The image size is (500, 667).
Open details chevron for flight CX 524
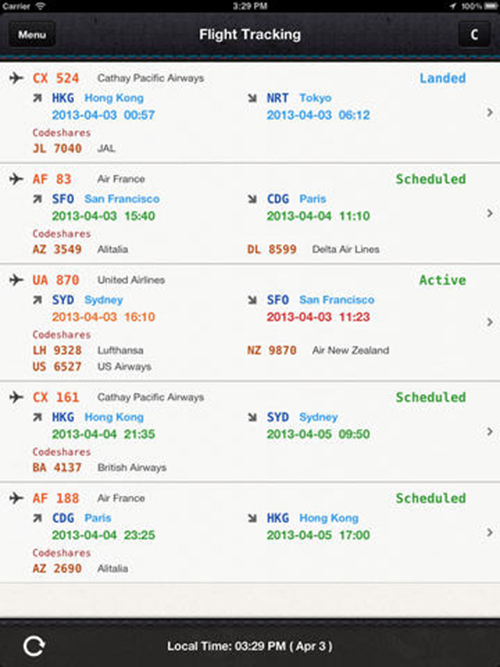point(490,112)
